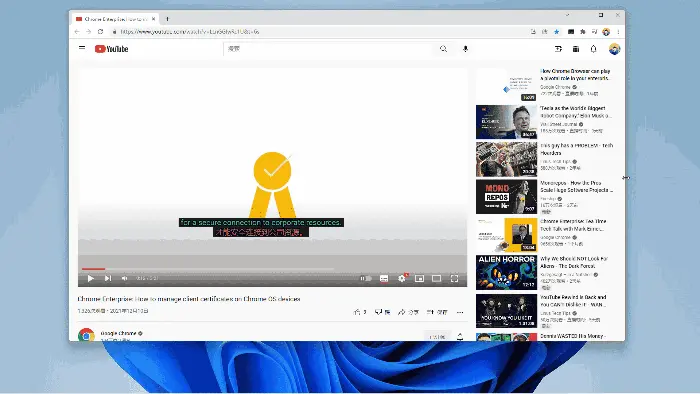The width and height of the screenshot is (700, 394).
Task: Click the English subtitle caption line
Action: click(x=261, y=222)
